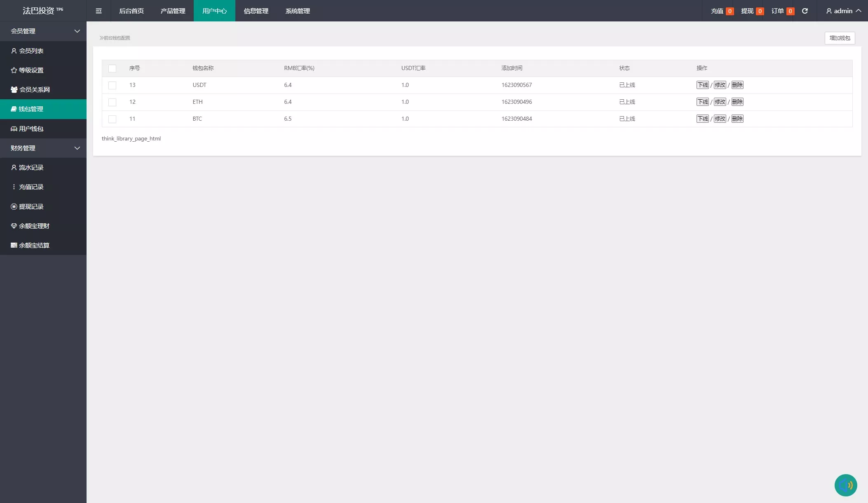Screen dimensions: 868x503
Task: Switch to the 产品管理 top tab
Action: (x=173, y=11)
